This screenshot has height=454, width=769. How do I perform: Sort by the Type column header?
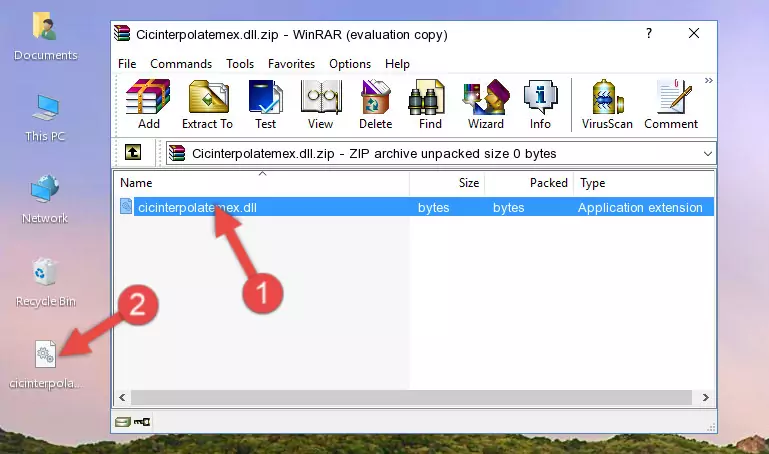point(643,183)
